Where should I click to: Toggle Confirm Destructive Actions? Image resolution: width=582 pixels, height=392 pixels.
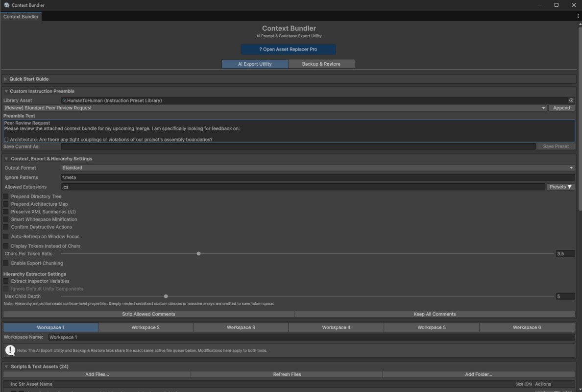[x=6, y=227]
